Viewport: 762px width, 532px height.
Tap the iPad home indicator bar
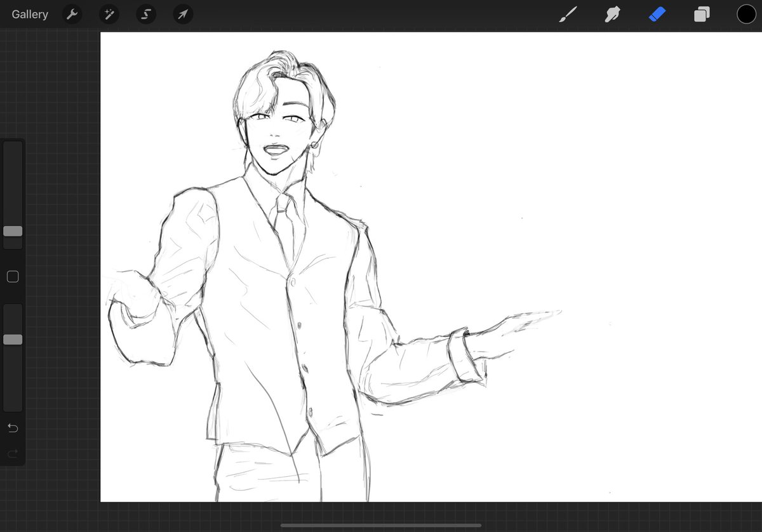[x=381, y=525]
